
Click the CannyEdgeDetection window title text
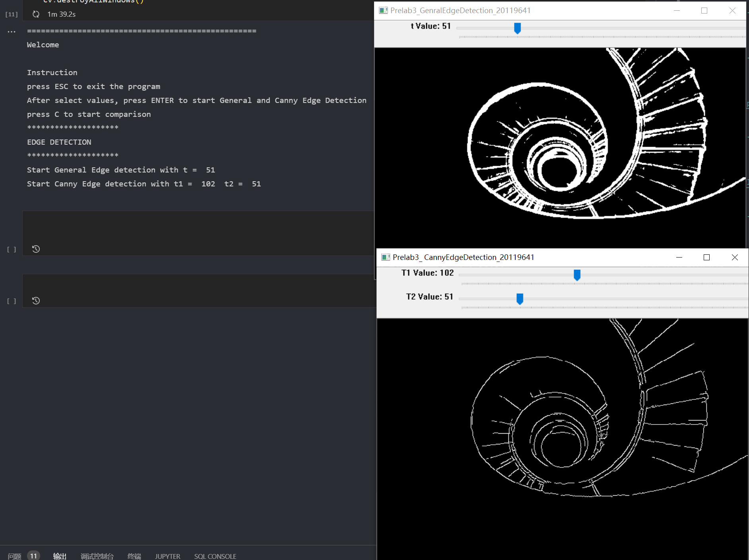click(x=464, y=258)
